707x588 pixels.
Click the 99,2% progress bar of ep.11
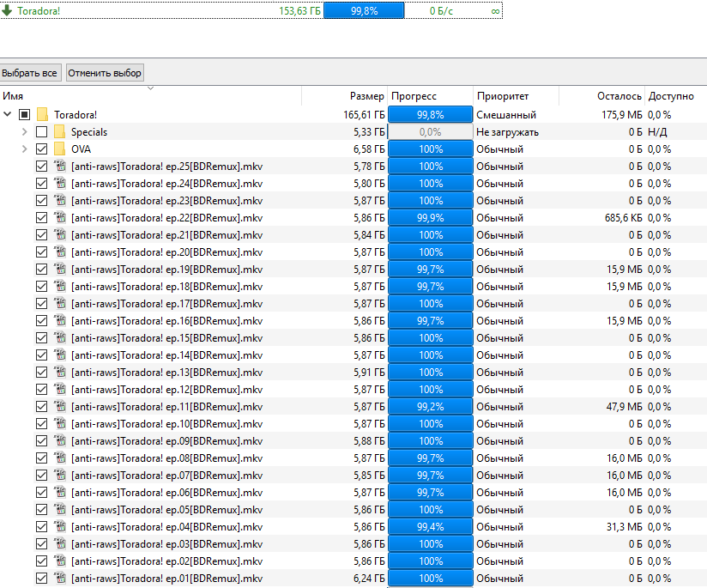coord(430,407)
